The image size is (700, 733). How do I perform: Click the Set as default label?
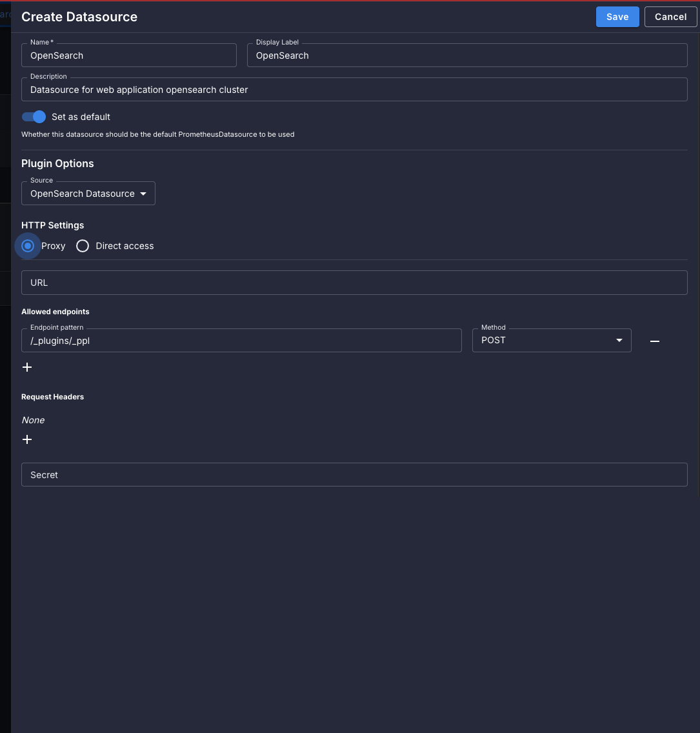click(x=81, y=117)
